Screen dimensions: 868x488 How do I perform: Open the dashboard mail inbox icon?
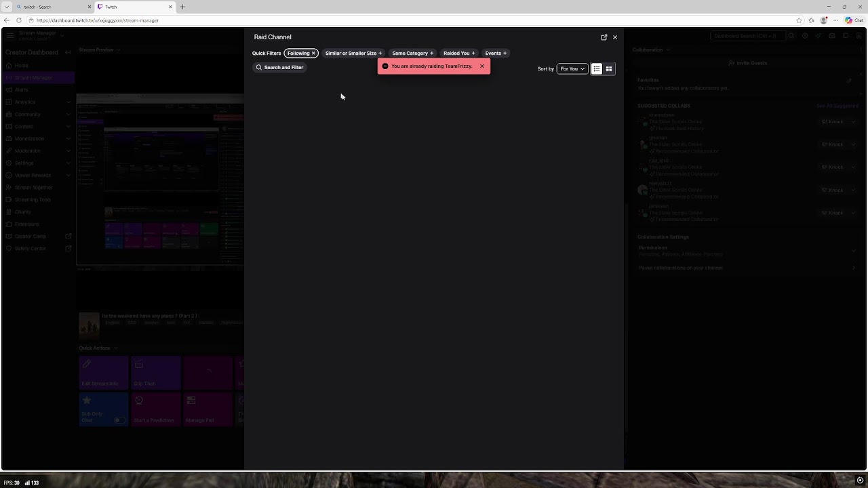[x=832, y=36]
